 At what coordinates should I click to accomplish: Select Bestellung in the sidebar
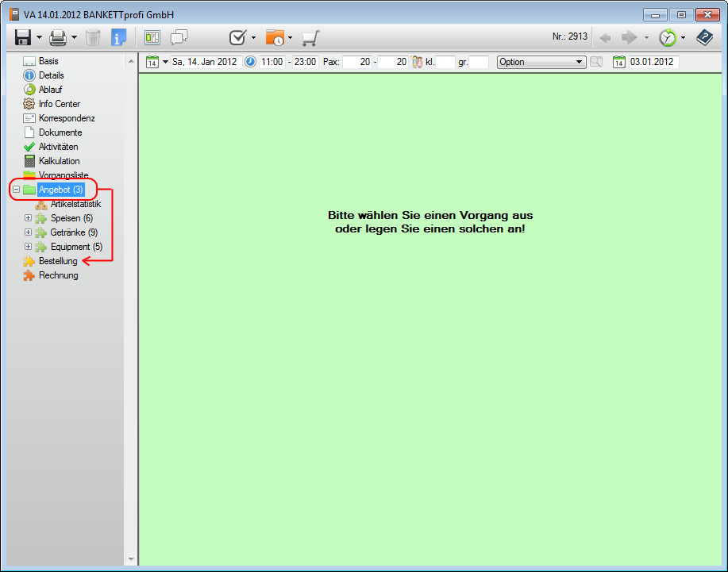58,261
